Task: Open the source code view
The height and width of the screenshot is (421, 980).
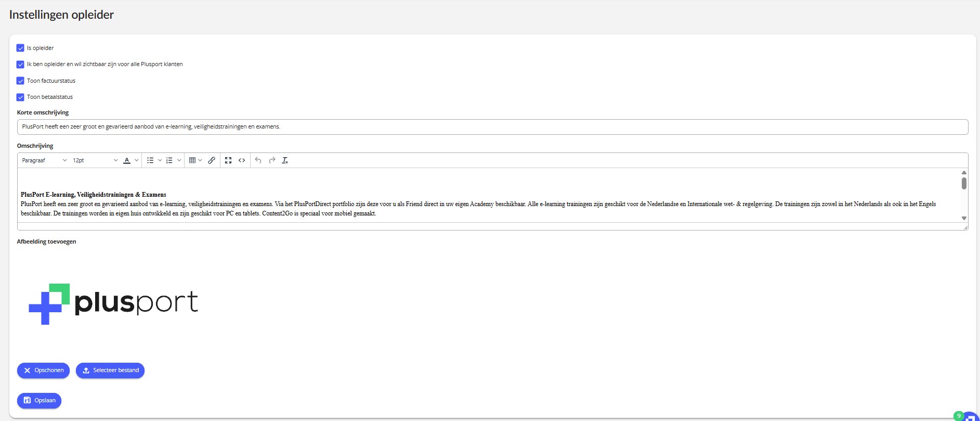Action: [x=242, y=160]
